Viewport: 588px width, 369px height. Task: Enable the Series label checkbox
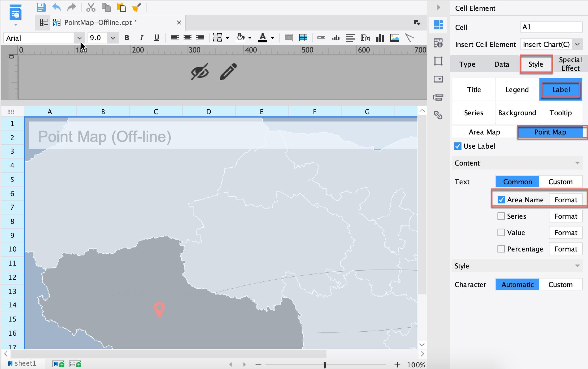coord(501,216)
